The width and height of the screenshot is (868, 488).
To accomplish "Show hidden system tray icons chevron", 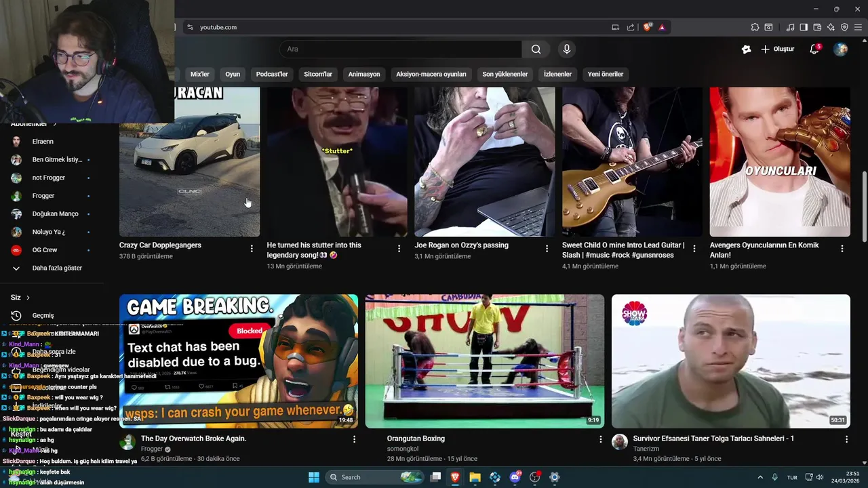I will pyautogui.click(x=760, y=477).
